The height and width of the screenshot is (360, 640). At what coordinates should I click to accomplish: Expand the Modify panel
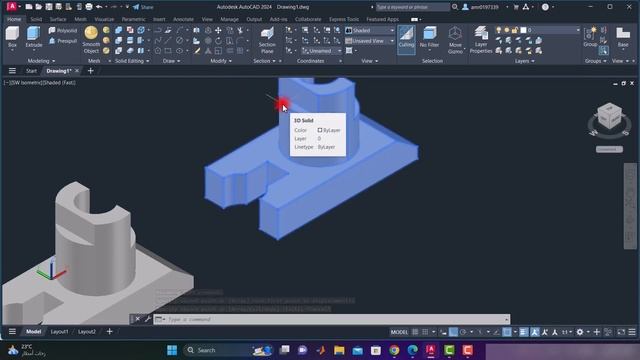click(x=221, y=61)
